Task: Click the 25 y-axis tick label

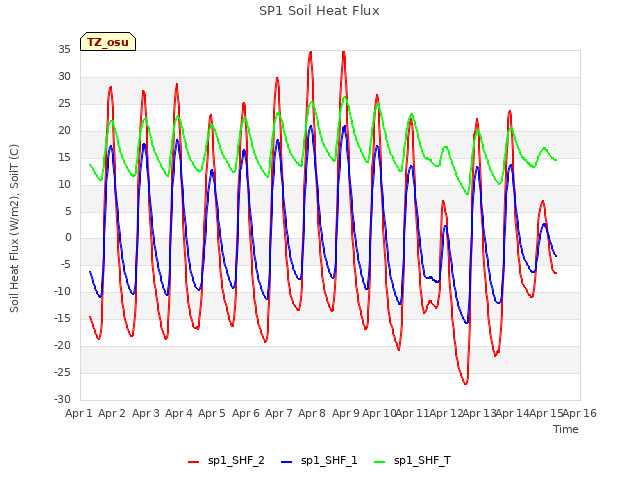Action: (64, 103)
